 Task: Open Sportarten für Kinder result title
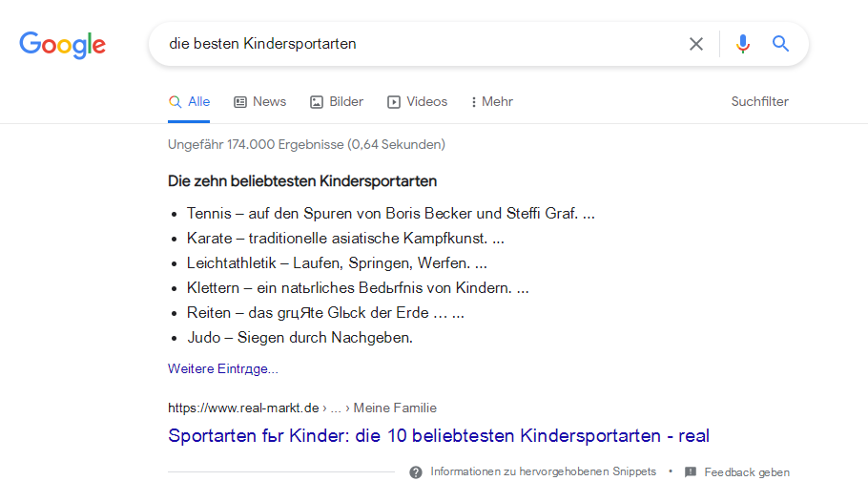tap(439, 435)
